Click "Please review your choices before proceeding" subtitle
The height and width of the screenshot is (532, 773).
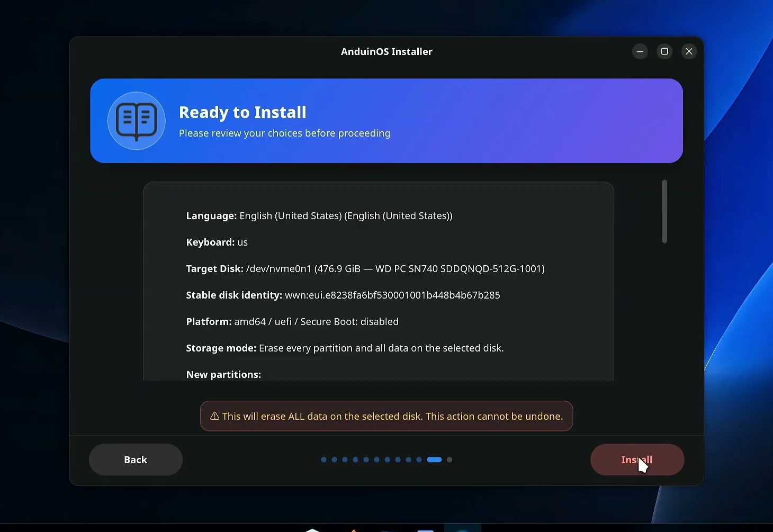[x=285, y=133]
